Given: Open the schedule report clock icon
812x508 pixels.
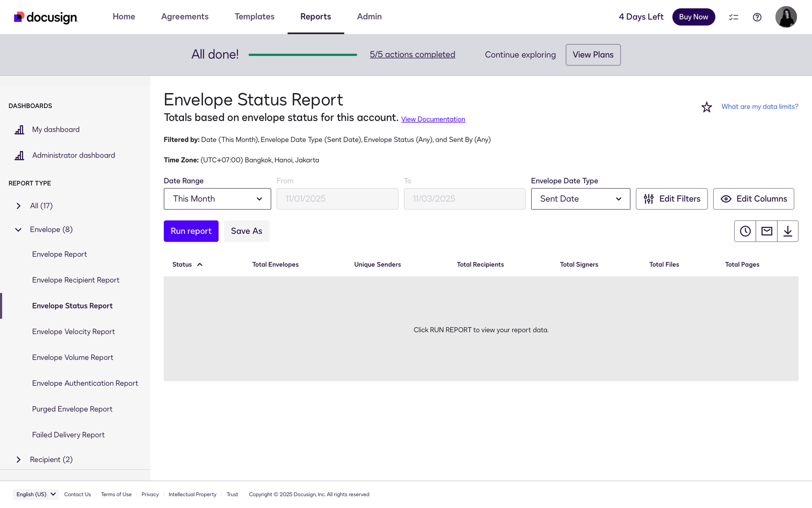Looking at the screenshot, I should tap(745, 231).
